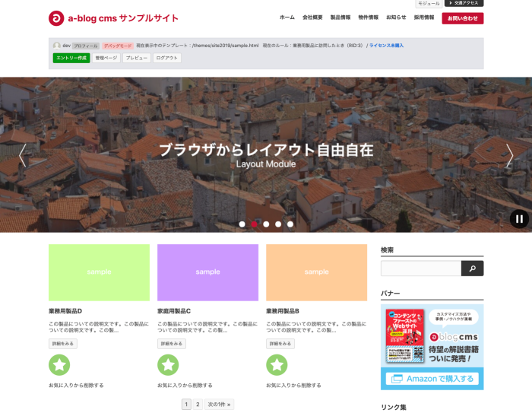532x413 pixels.
Task: Click favorite star under 業務用製品B
Action: [277, 365]
